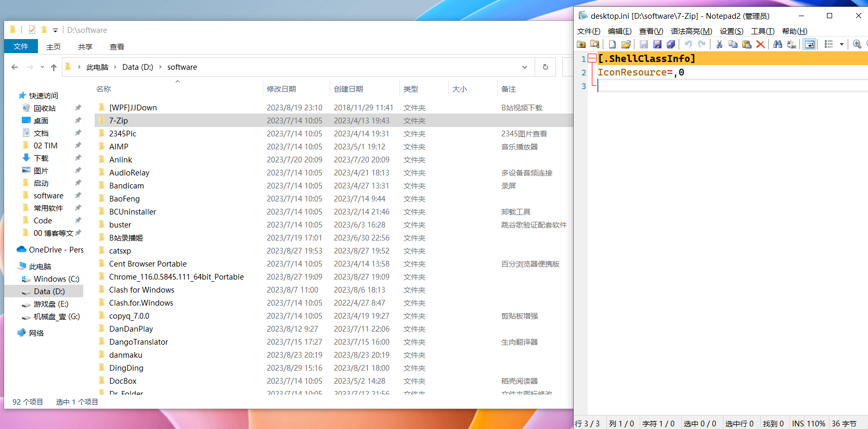
Task: Expand chevron after 此电脑 breadcrumb
Action: pos(115,67)
